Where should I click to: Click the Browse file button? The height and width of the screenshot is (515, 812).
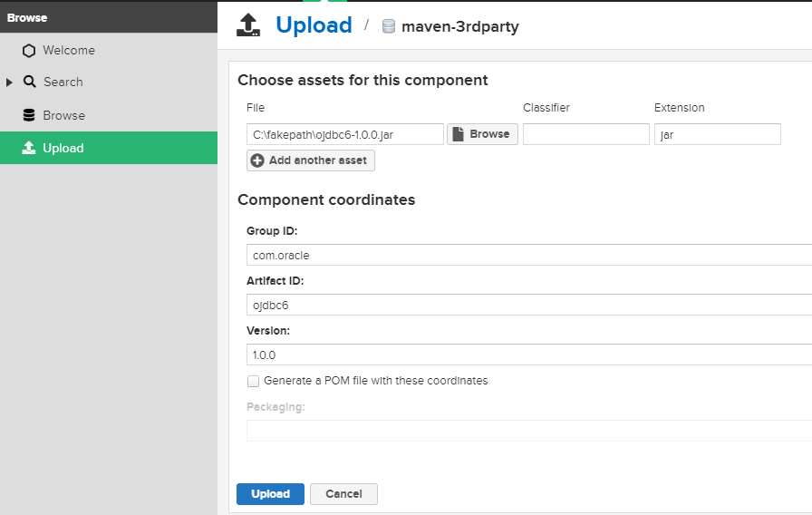click(482, 134)
